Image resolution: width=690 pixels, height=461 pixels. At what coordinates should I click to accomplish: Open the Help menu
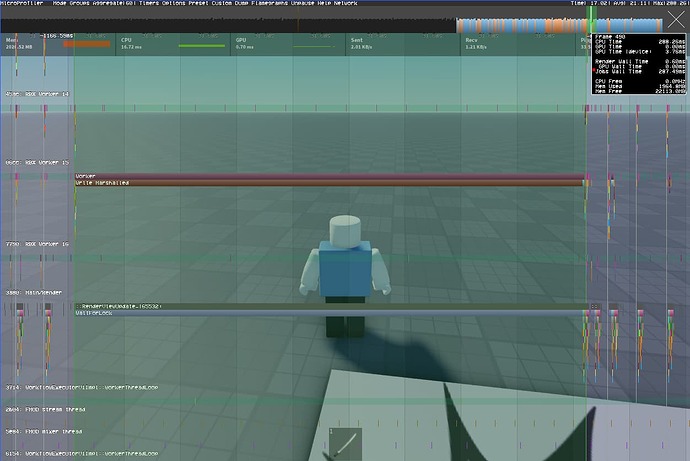[324, 3]
